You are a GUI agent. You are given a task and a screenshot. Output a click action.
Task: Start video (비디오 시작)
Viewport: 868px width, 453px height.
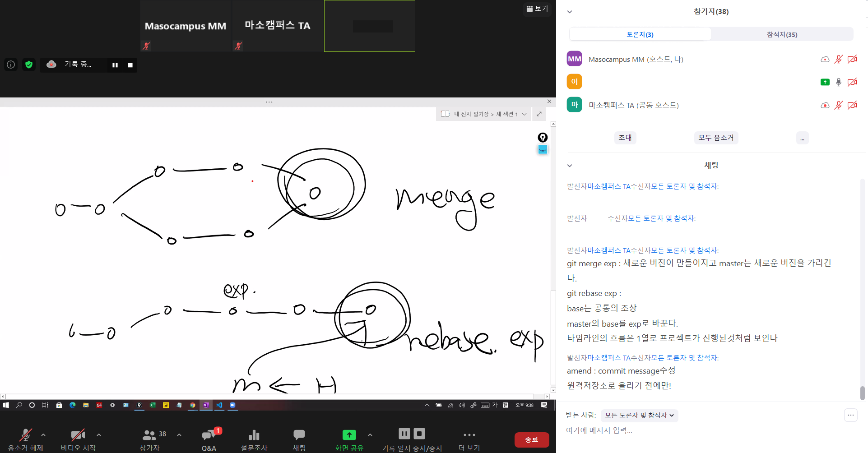click(78, 435)
